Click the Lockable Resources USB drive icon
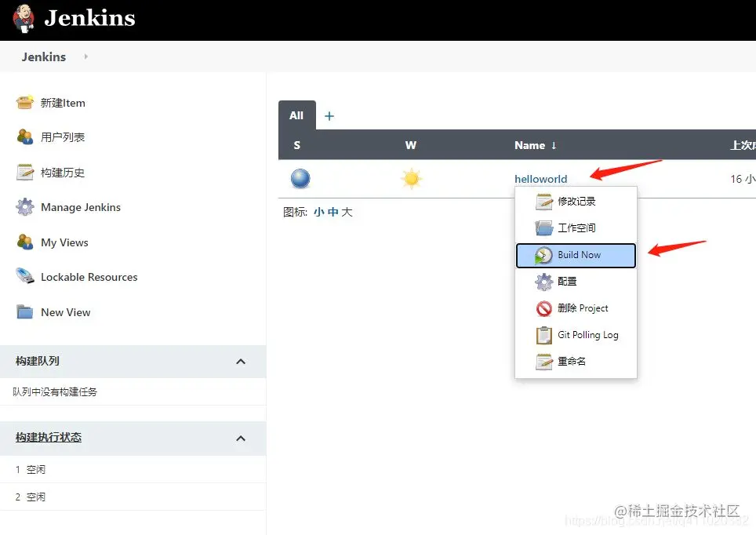 click(x=24, y=276)
